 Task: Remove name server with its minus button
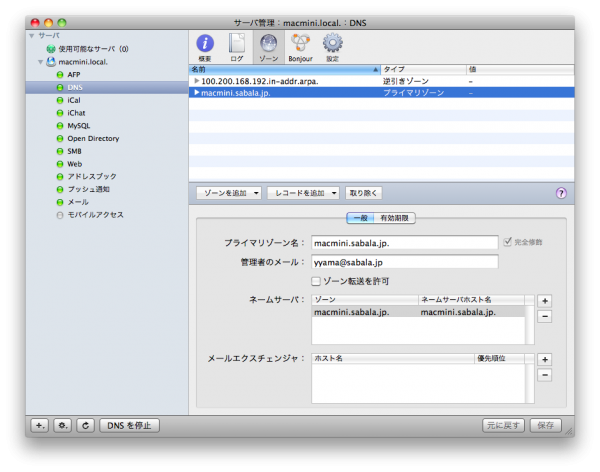tap(545, 316)
